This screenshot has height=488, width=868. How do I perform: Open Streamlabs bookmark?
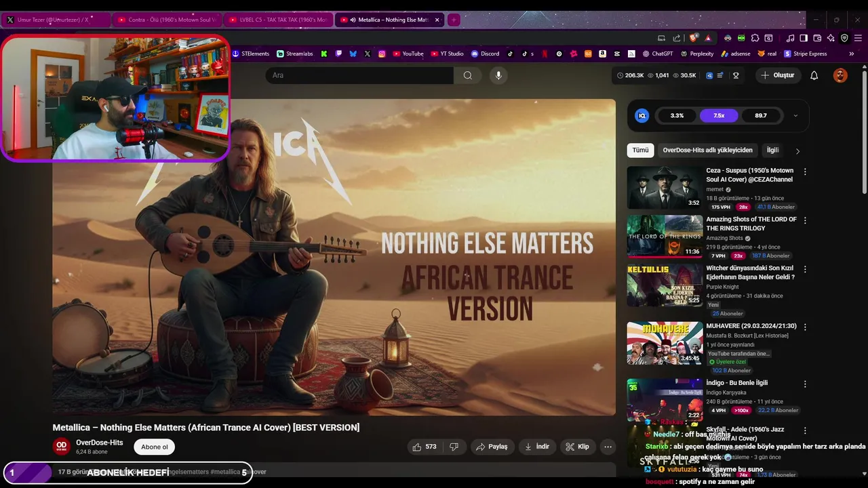click(x=294, y=54)
